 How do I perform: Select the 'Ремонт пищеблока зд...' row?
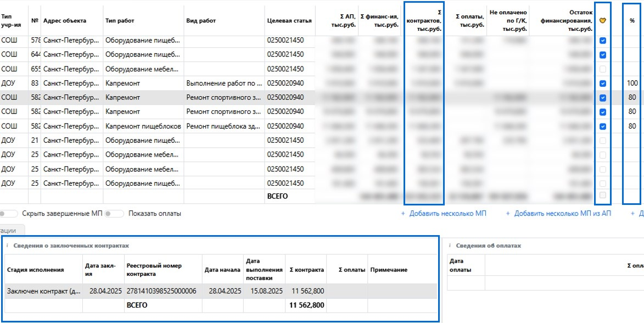pyautogui.click(x=223, y=126)
